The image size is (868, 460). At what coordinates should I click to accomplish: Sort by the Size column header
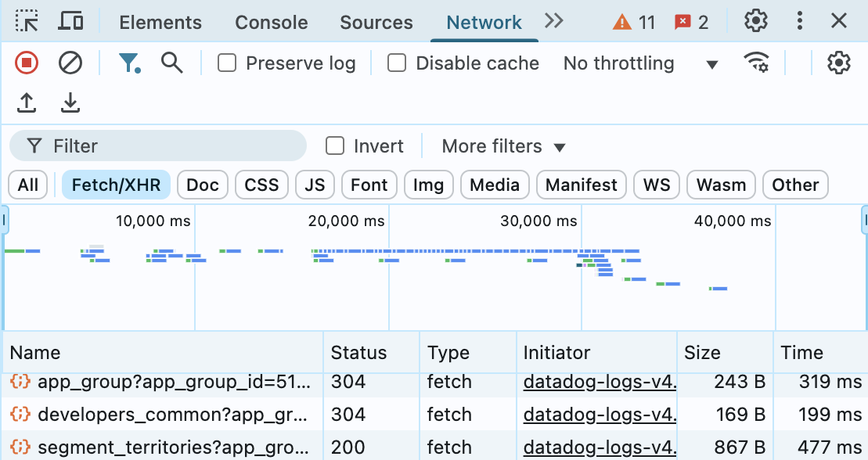click(x=726, y=352)
